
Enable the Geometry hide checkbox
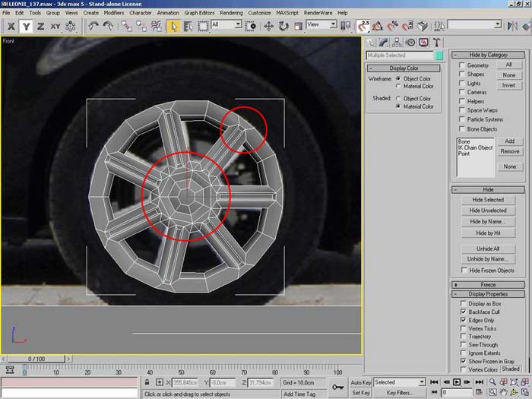(462, 66)
